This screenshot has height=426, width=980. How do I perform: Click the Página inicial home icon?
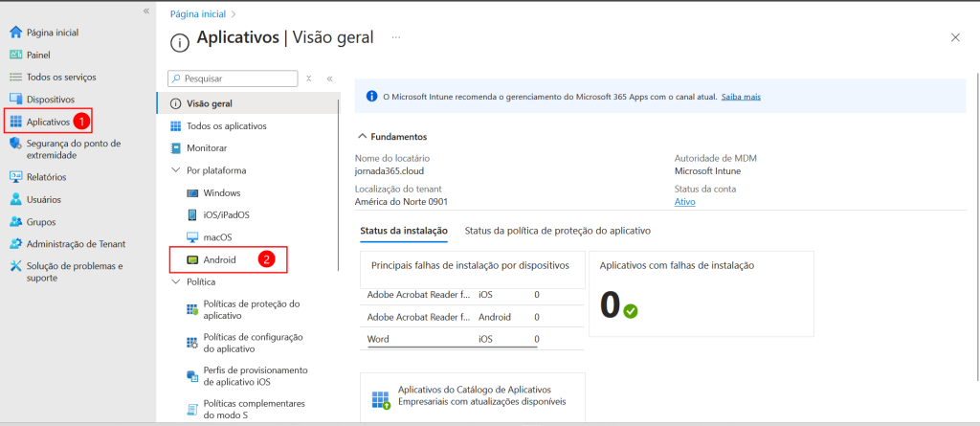[x=16, y=33]
